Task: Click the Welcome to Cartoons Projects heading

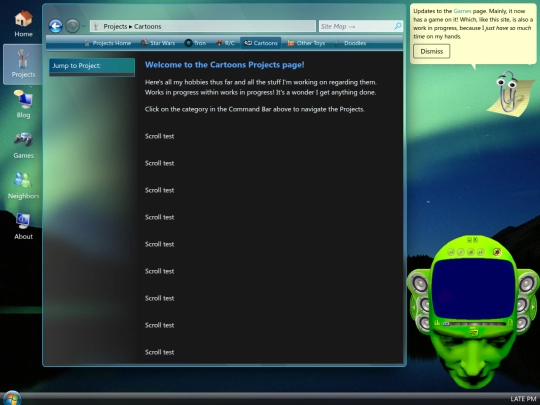Action: (x=225, y=65)
